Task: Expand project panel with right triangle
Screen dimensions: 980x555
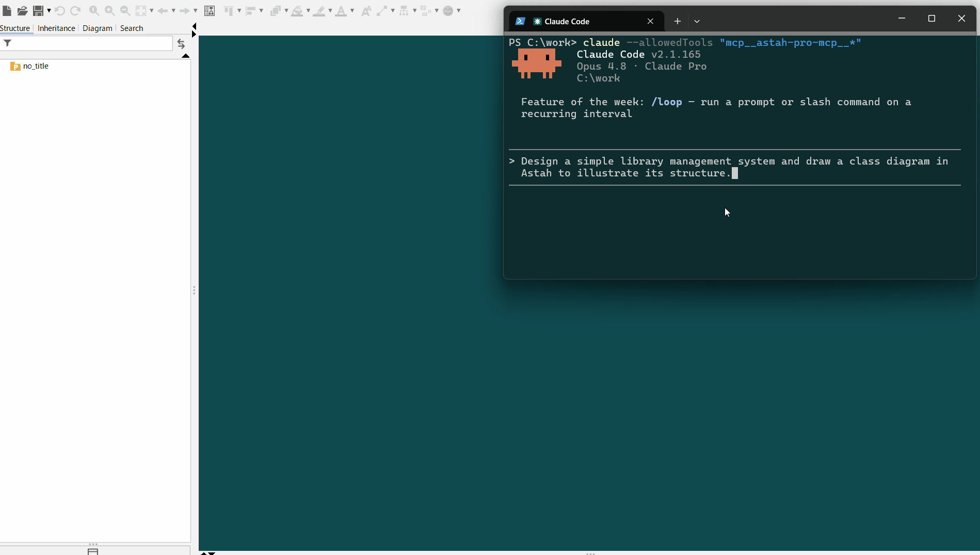Action: (x=194, y=34)
